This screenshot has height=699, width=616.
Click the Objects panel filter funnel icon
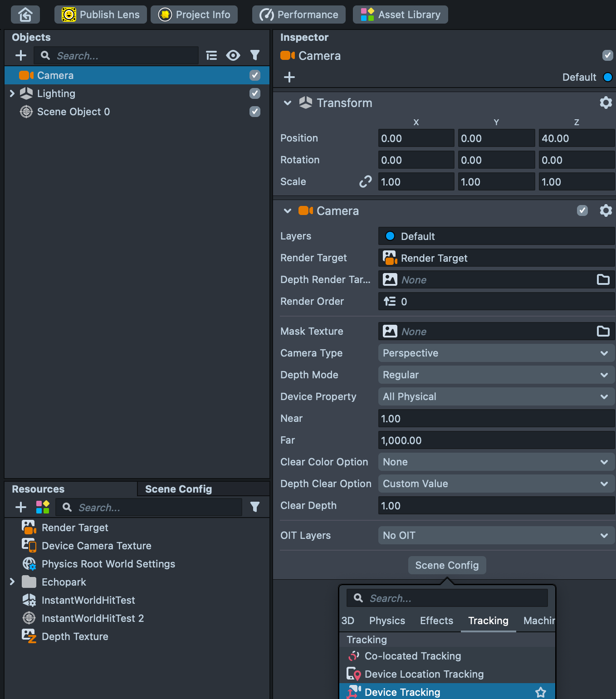[255, 55]
